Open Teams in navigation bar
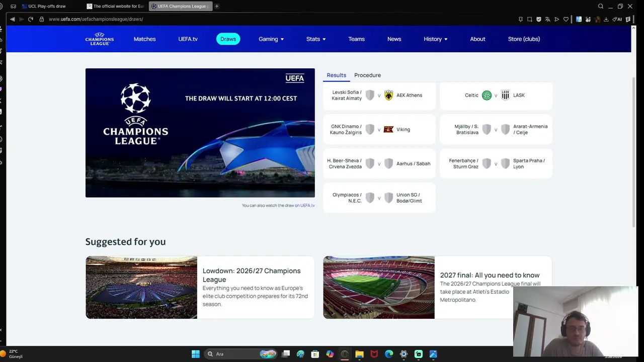Image resolution: width=644 pixels, height=362 pixels. point(356,39)
